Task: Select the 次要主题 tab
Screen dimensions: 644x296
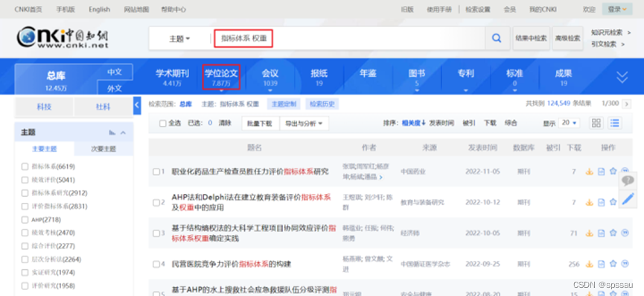Action: (x=103, y=149)
